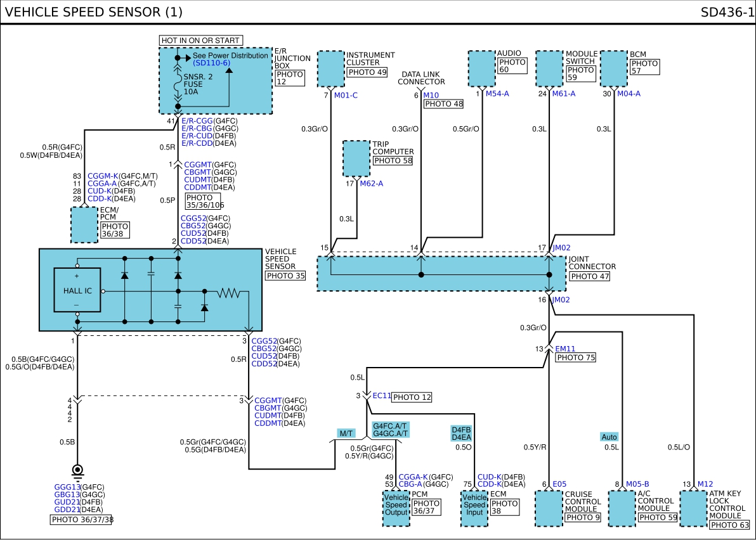This screenshot has height=540, width=756.
Task: Select the "G4FC.A/T G4GC.A/T" variant tag
Action: coord(391,430)
